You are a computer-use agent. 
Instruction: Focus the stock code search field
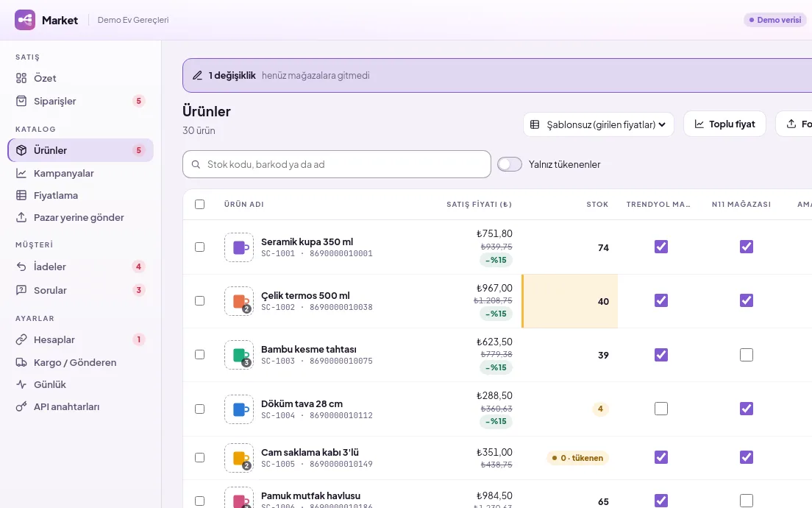(x=337, y=164)
